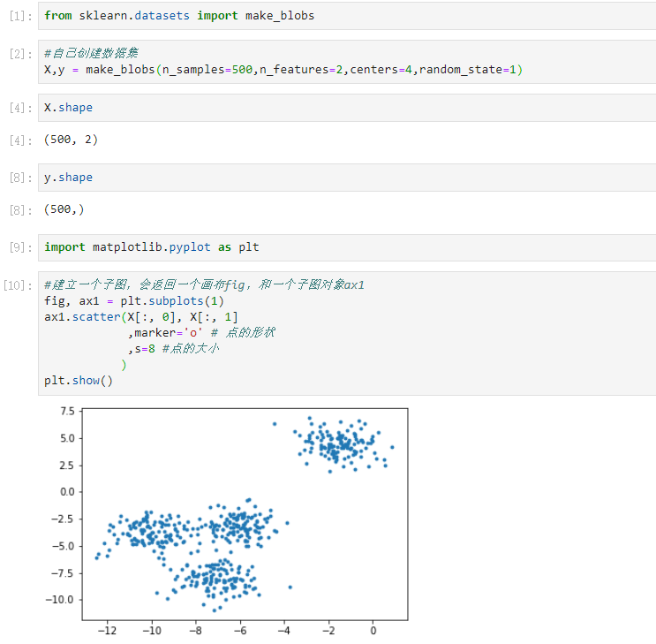656x644 pixels.
Task: Click the make_blobs import code cell
Action: [x=347, y=16]
